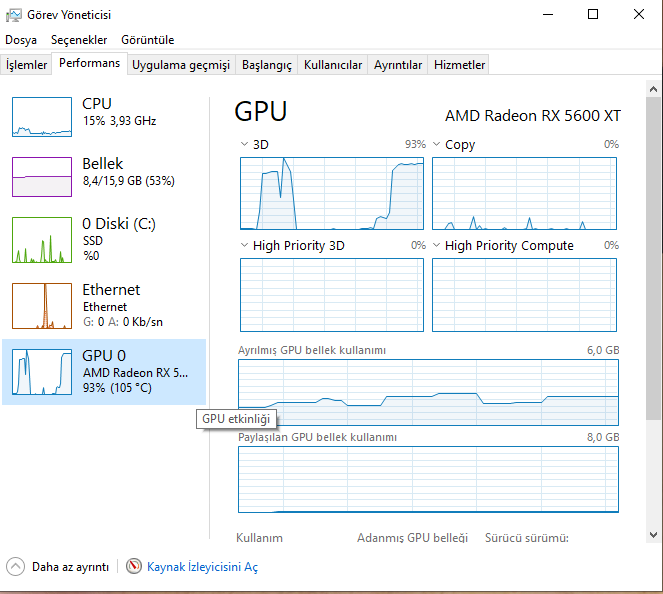Minimize the Görev Yöneticisi window
The height and width of the screenshot is (594, 663).
click(x=548, y=14)
